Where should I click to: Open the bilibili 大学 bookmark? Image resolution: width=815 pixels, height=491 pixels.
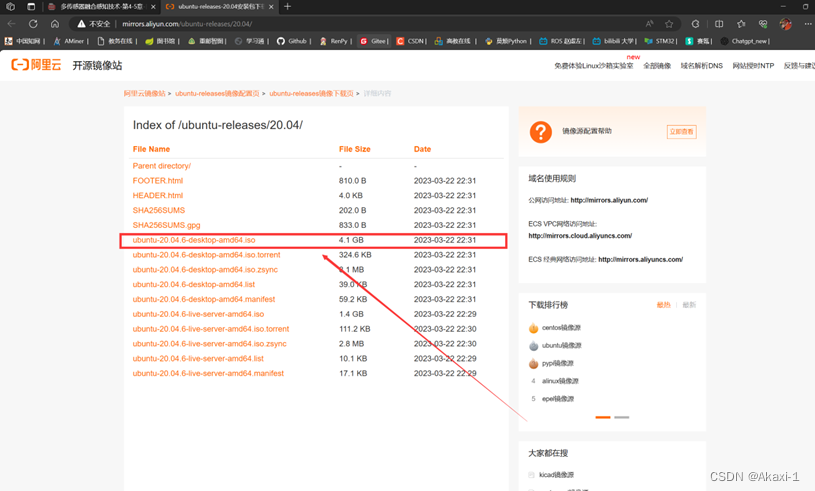[x=614, y=41]
